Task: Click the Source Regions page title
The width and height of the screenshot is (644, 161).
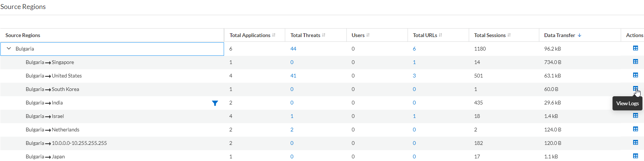Action: 23,7
